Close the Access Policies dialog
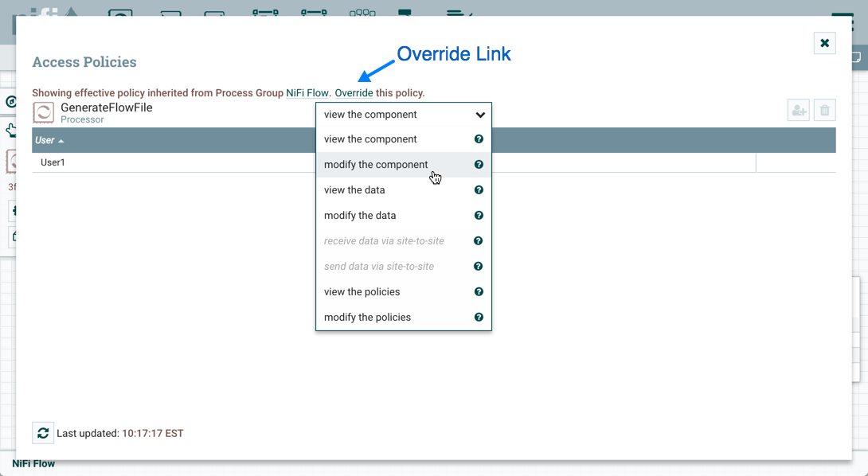Image resolution: width=868 pixels, height=476 pixels. click(x=824, y=43)
